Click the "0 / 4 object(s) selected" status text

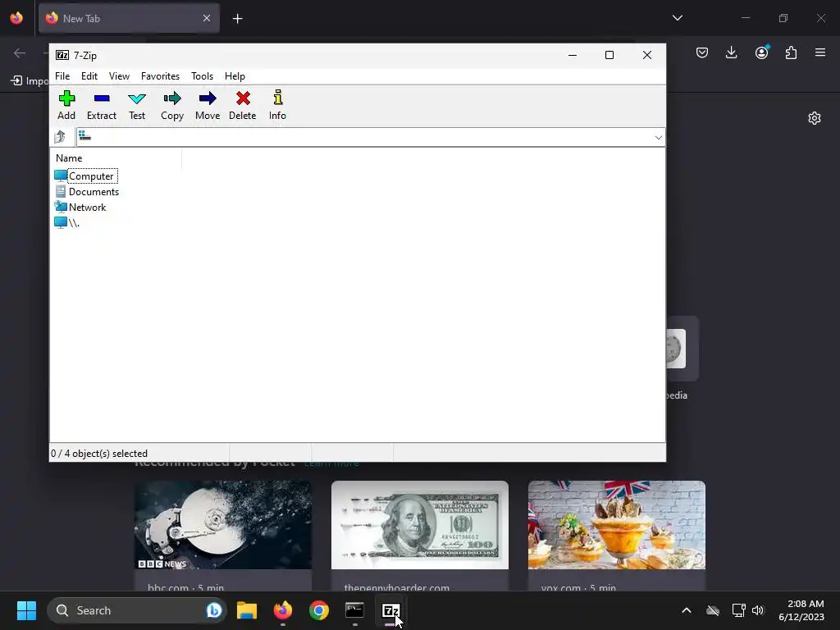pos(99,453)
